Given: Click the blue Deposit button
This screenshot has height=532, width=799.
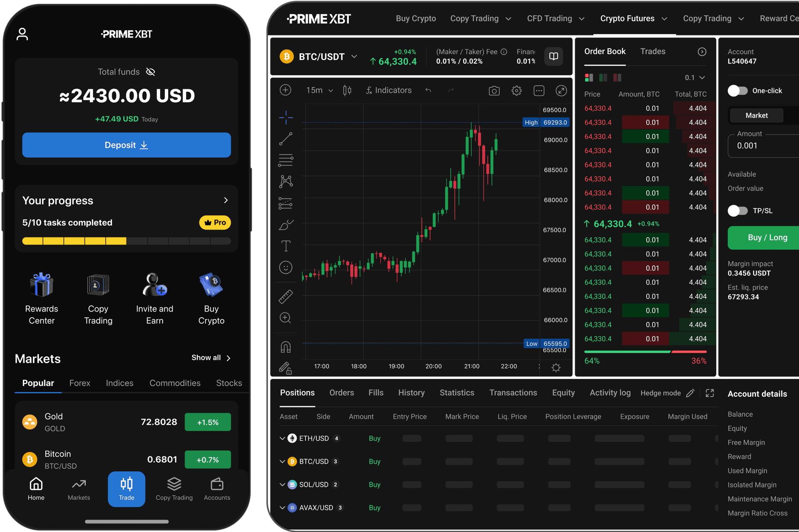Looking at the screenshot, I should [x=127, y=145].
